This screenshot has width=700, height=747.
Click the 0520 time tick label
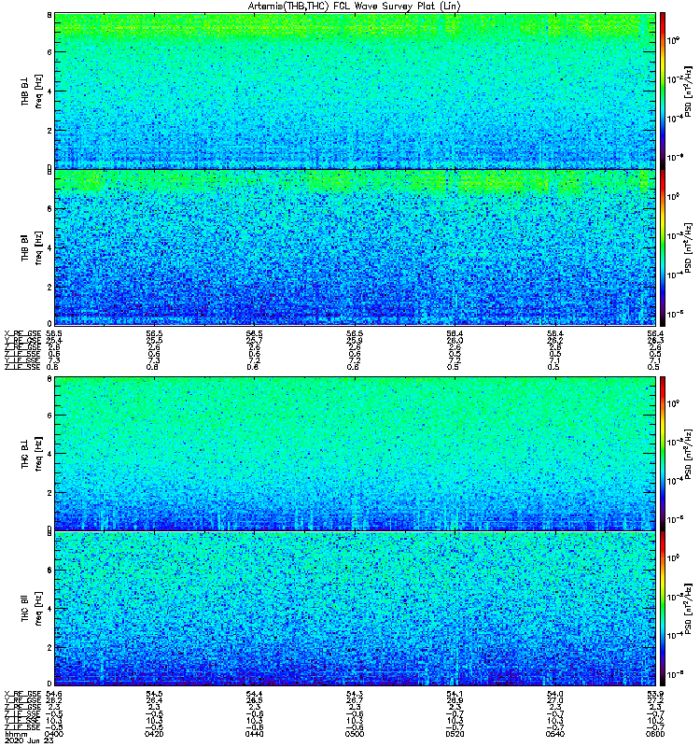click(x=455, y=734)
